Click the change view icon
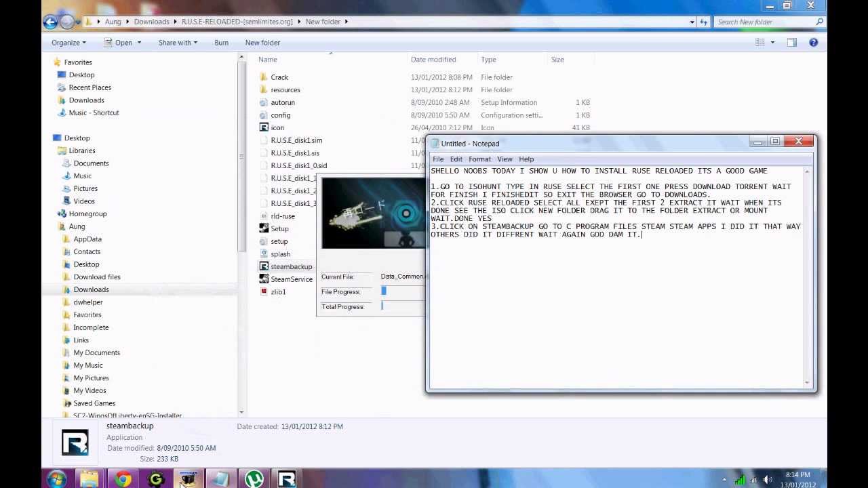Screen dimensions: 868x488 [x=760, y=42]
